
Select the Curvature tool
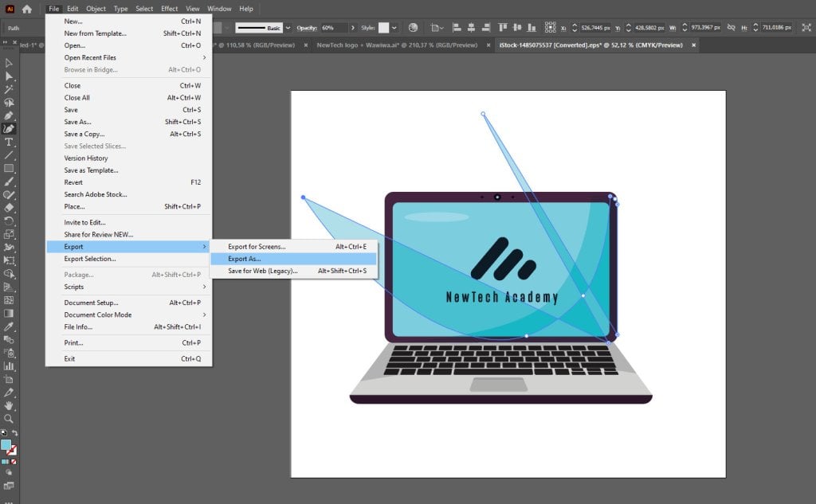[x=9, y=128]
